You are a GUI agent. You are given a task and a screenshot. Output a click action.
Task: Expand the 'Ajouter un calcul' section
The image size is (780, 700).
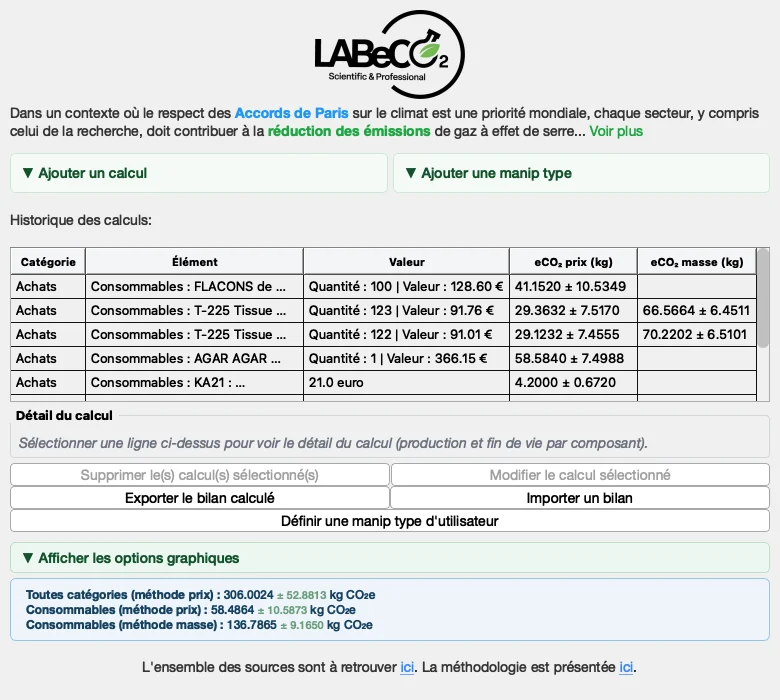pos(198,173)
